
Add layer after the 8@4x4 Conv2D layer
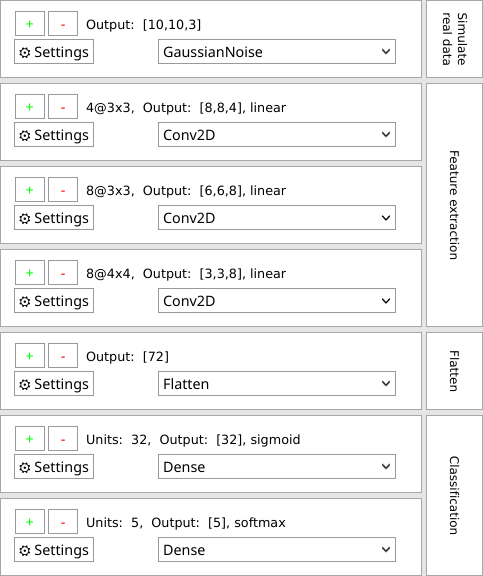(30, 273)
